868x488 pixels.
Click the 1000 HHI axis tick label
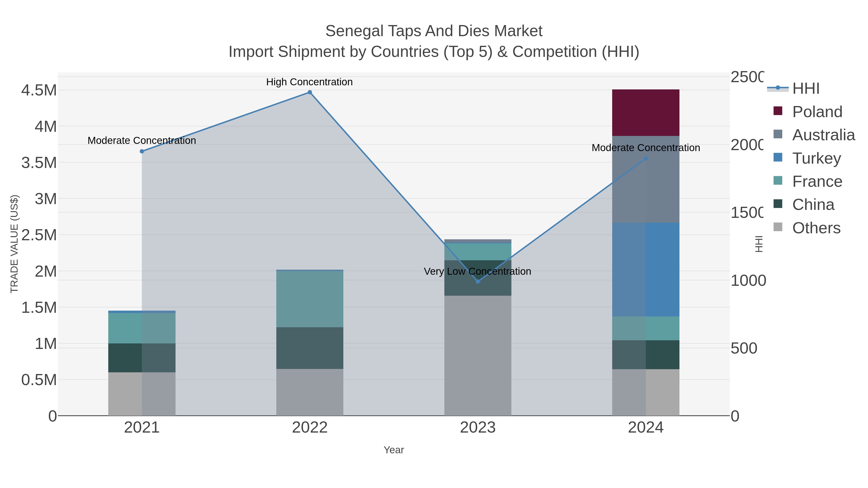[x=748, y=281]
